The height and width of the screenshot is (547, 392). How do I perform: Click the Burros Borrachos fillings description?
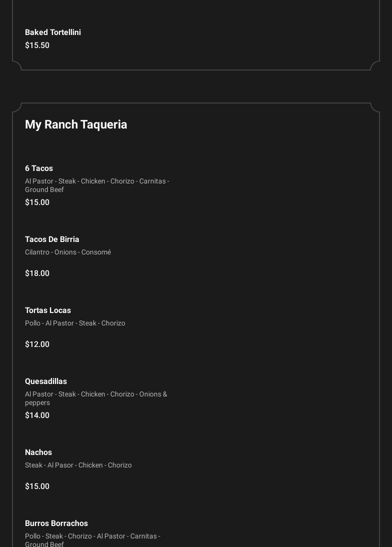[92, 540]
